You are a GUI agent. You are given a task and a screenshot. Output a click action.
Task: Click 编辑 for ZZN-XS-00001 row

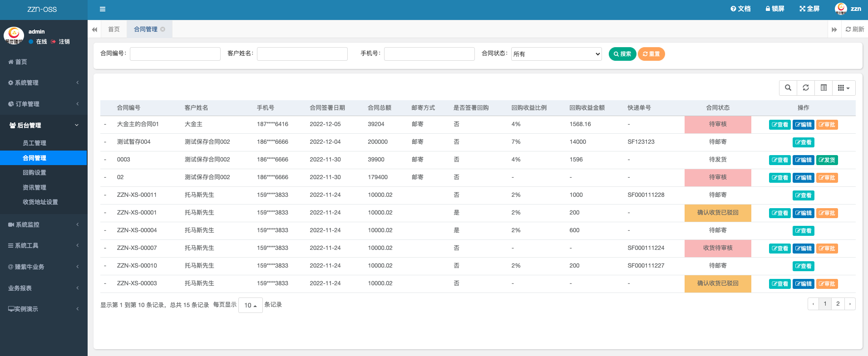pyautogui.click(x=804, y=213)
